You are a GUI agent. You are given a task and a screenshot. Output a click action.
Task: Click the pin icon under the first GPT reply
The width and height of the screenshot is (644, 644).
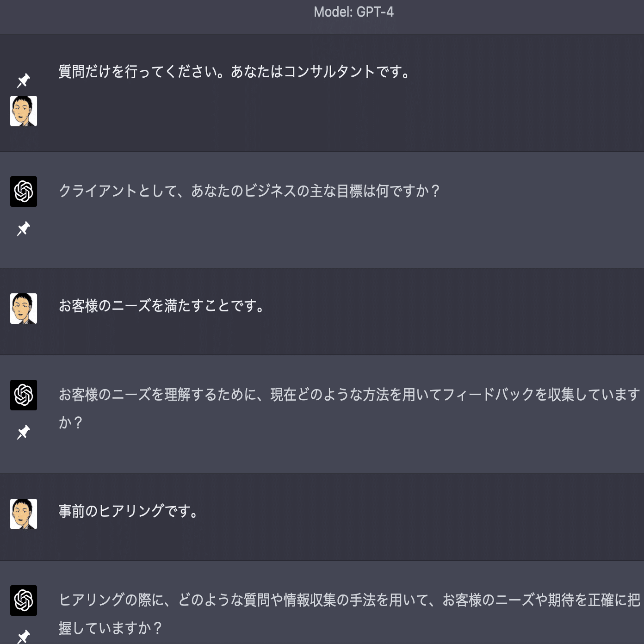click(24, 228)
